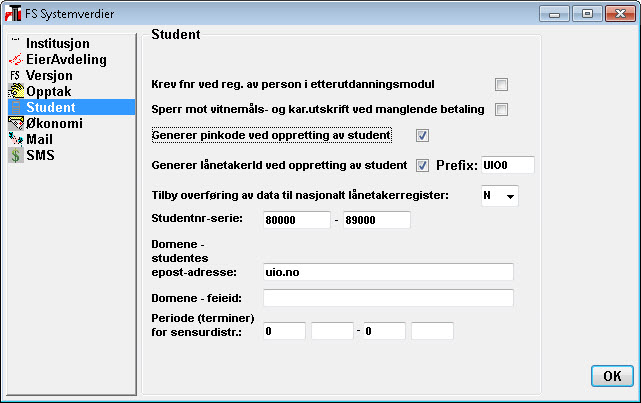Click the FS Systemverdier title bar icon
The image size is (641, 403).
13,13
